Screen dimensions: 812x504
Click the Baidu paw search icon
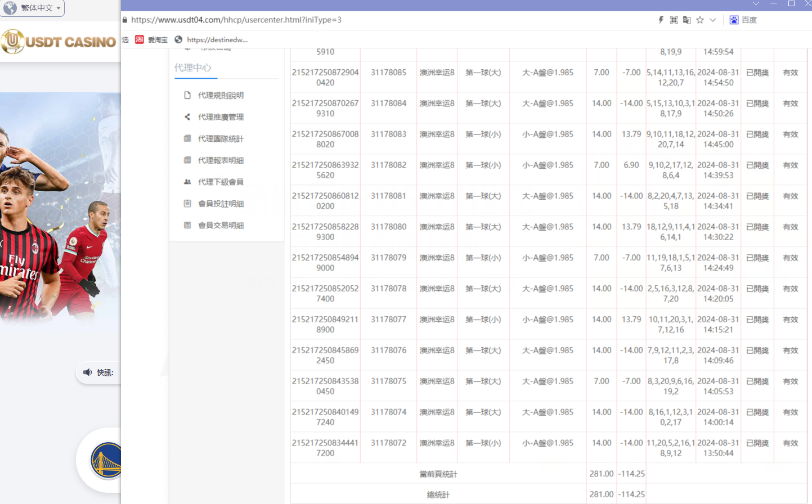(x=734, y=20)
